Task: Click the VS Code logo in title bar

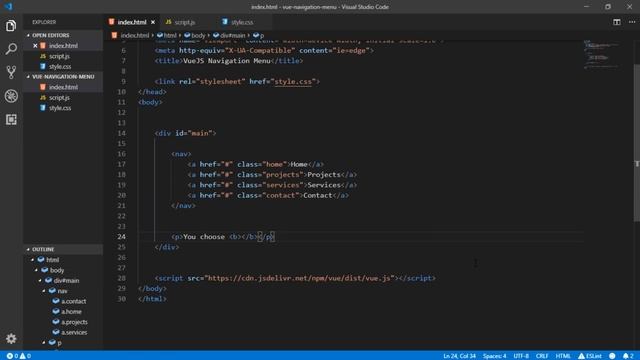Action: (x=9, y=7)
